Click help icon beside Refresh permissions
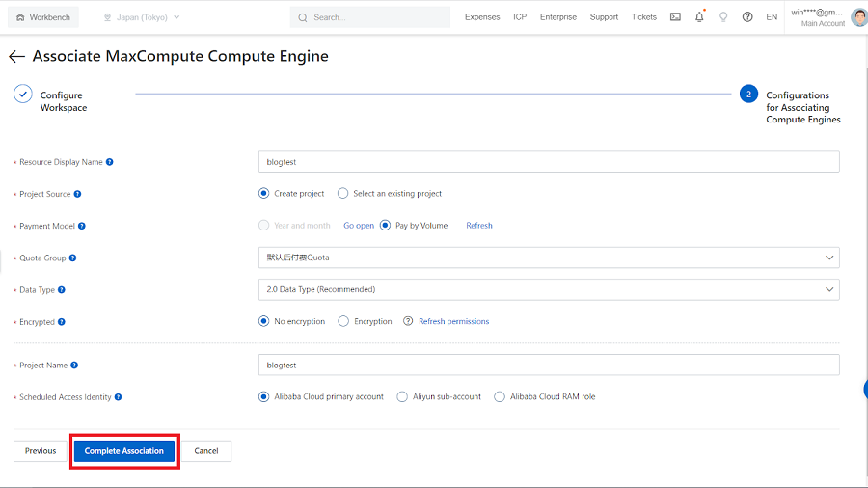Screen dimensions: 868x488 click(408, 321)
